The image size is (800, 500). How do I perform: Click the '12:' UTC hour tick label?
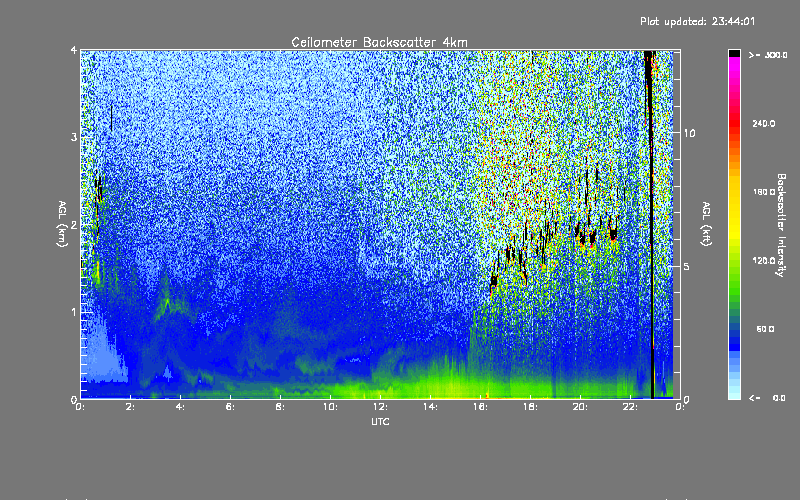tap(380, 407)
